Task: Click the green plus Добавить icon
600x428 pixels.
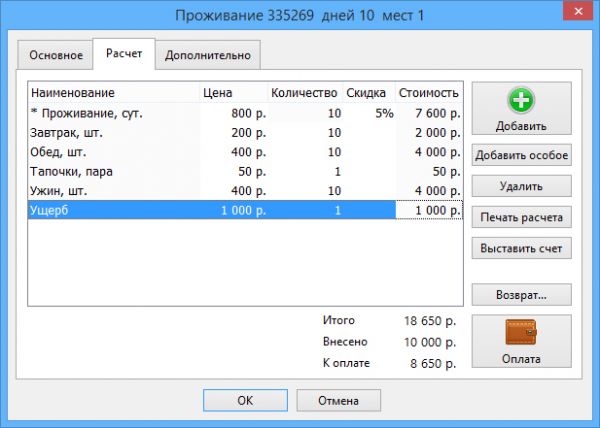Action: point(521,100)
